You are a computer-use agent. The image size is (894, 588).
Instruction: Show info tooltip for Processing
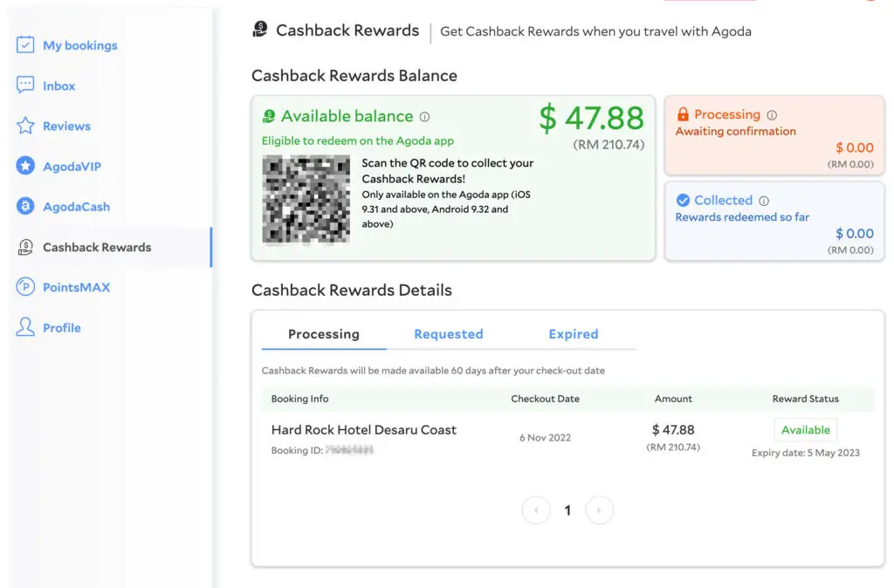772,115
